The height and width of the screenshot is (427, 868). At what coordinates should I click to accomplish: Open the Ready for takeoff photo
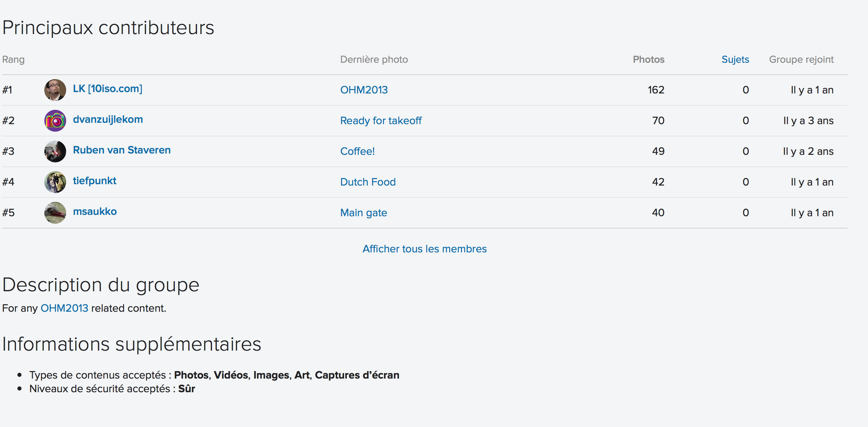pos(381,121)
